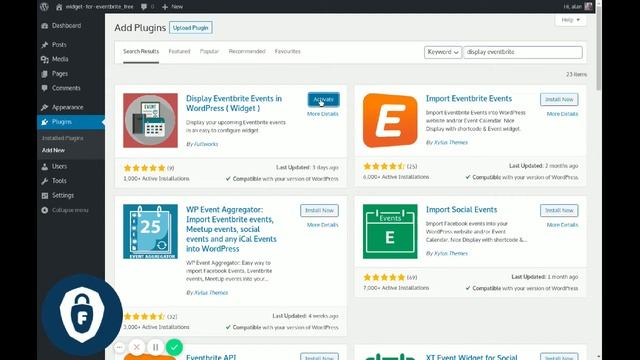Open WP Event Aggregator title link
640x360 pixels.
coord(231,229)
